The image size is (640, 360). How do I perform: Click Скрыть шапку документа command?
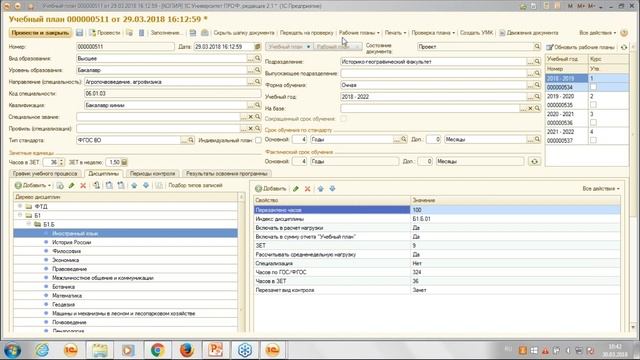pyautogui.click(x=244, y=33)
